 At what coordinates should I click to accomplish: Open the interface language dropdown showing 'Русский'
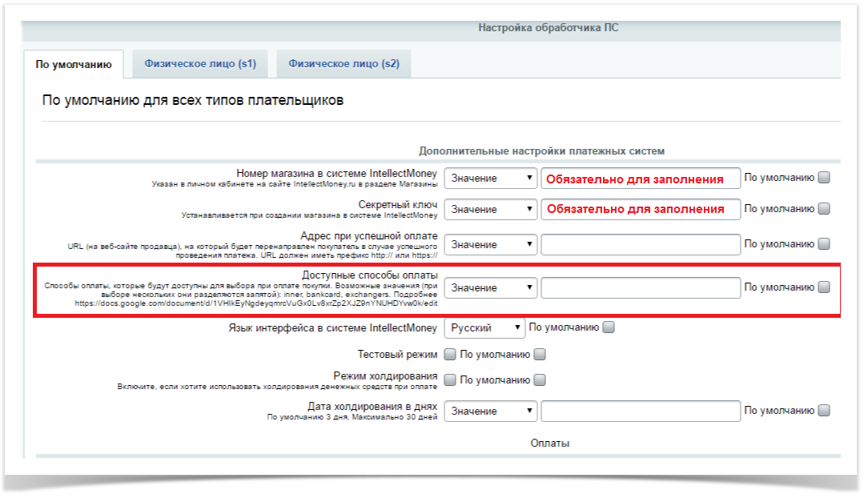484,327
